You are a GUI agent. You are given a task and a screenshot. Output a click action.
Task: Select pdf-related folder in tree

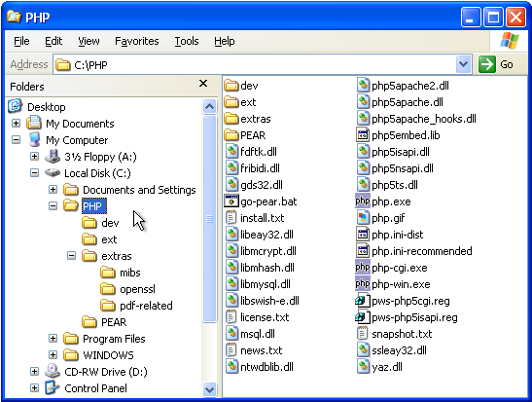146,306
